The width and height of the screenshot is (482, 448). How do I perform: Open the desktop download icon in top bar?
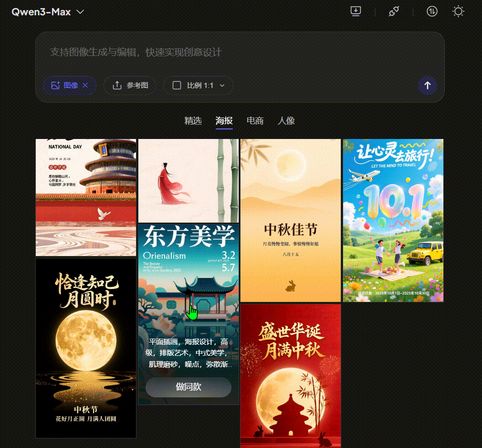pos(356,11)
